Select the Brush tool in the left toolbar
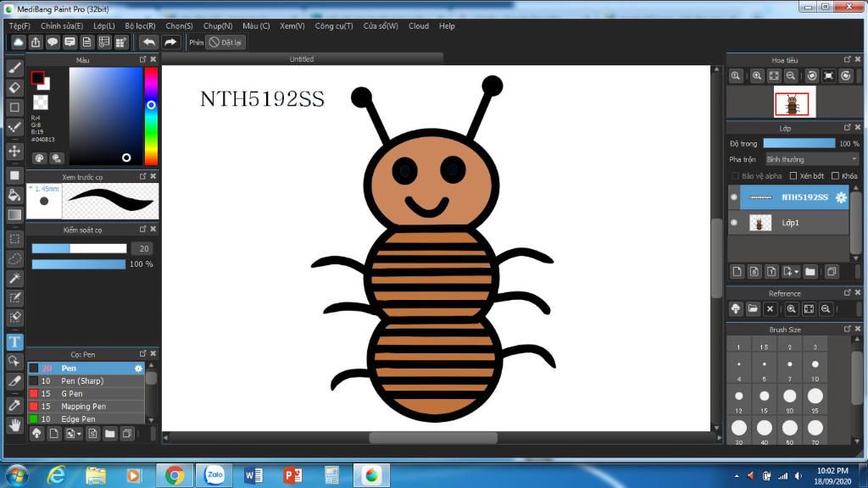 (15, 68)
